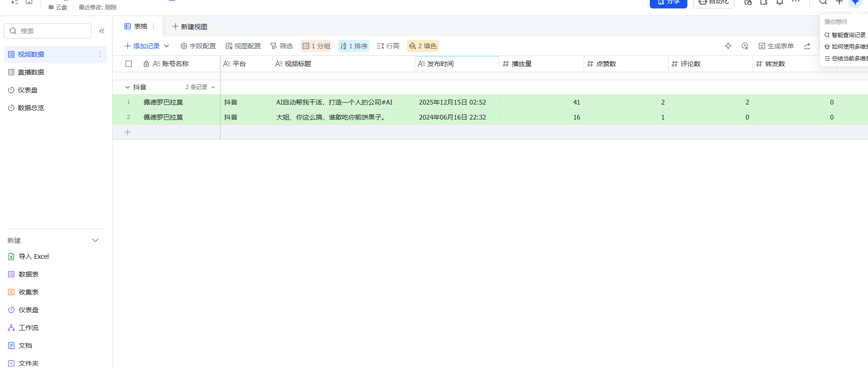
Task: Open the top-right more options ellipsis
Action: 796,2
